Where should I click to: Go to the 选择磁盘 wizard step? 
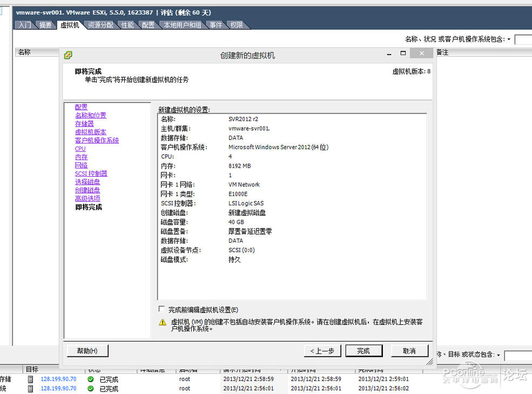tap(87, 182)
